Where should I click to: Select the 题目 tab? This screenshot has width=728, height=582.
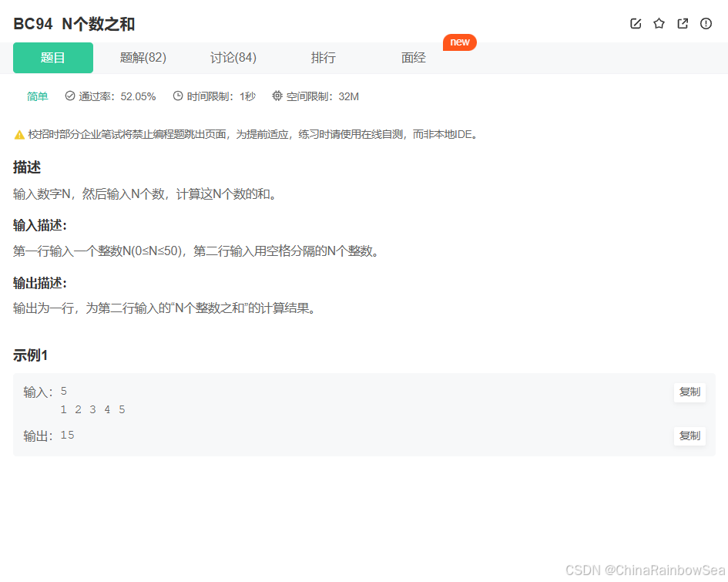tap(53, 58)
